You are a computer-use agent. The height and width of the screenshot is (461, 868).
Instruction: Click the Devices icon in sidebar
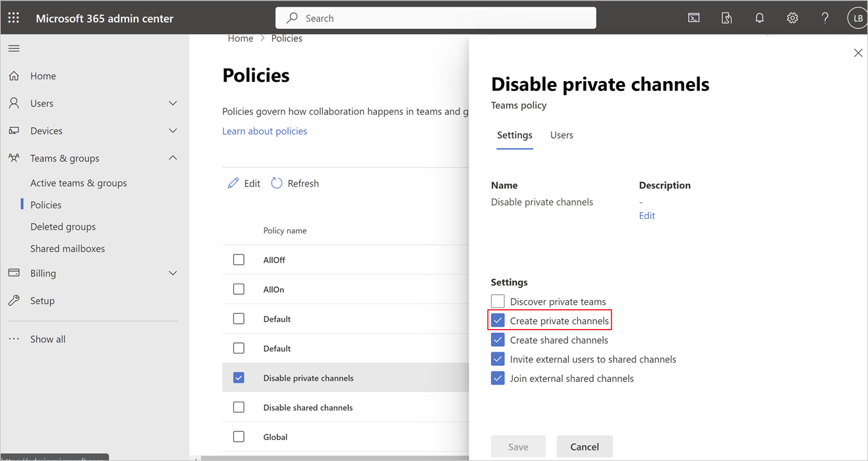point(14,131)
